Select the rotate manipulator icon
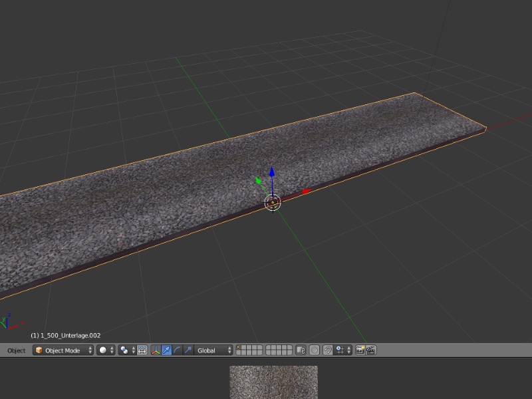This screenshot has height=399, width=532. tap(177, 350)
